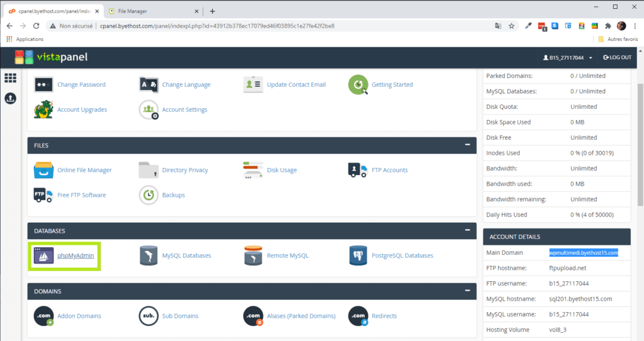The image size is (644, 341).
Task: Open the browser extensions puzzle icon
Action: [x=608, y=26]
